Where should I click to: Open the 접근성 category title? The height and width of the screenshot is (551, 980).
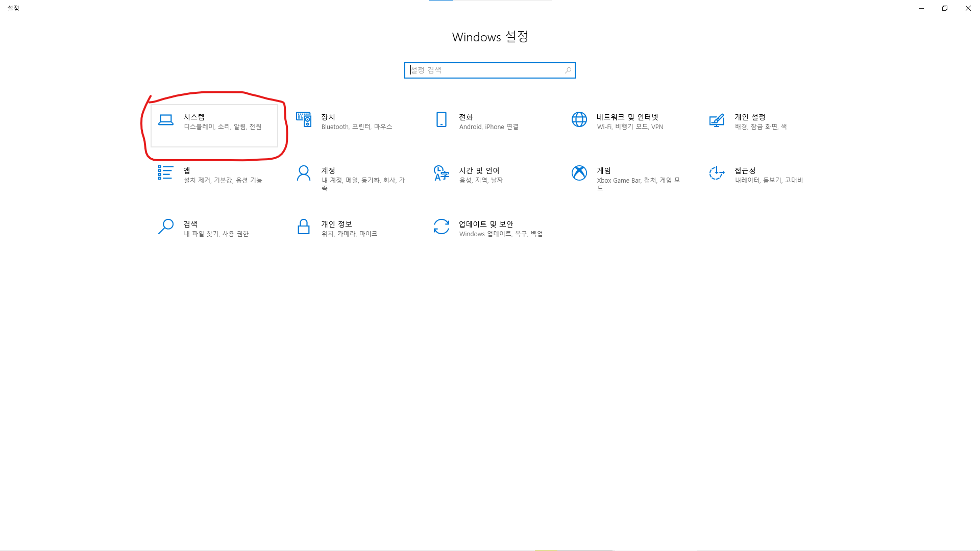tap(745, 170)
